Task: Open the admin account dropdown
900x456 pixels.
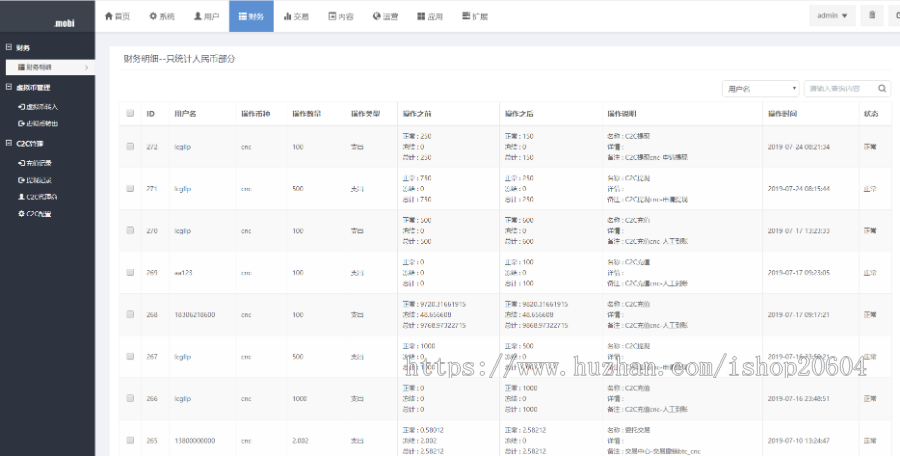Action: tap(832, 16)
